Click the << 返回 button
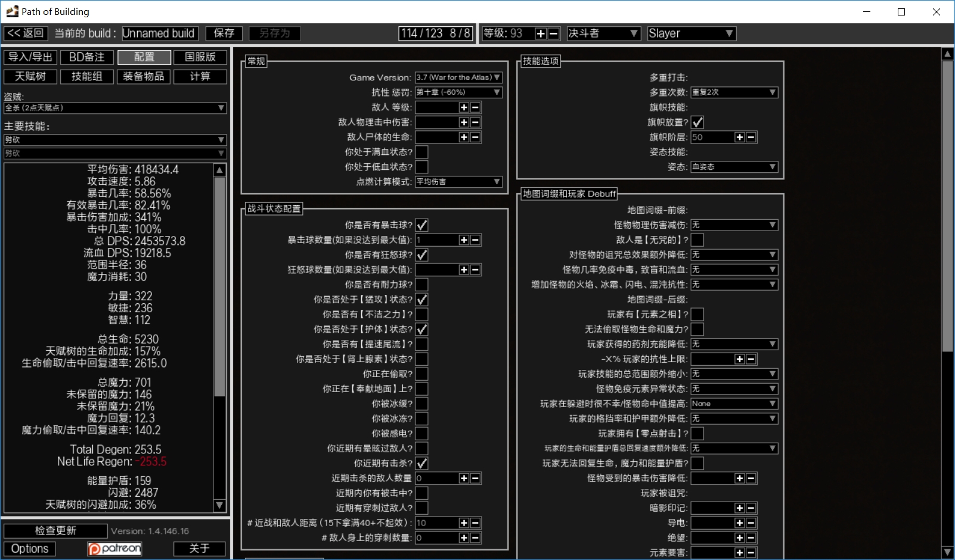The image size is (955, 560). pyautogui.click(x=26, y=33)
